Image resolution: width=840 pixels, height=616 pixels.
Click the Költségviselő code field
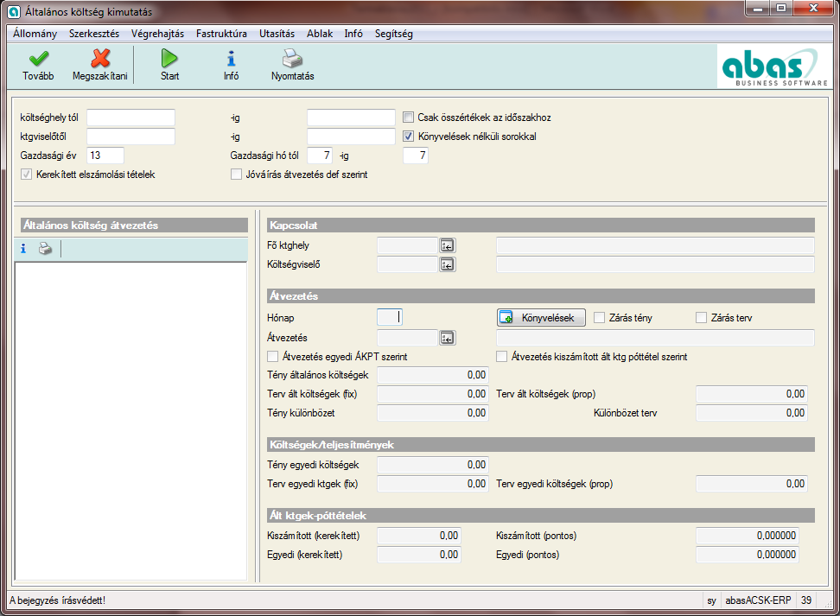[407, 264]
